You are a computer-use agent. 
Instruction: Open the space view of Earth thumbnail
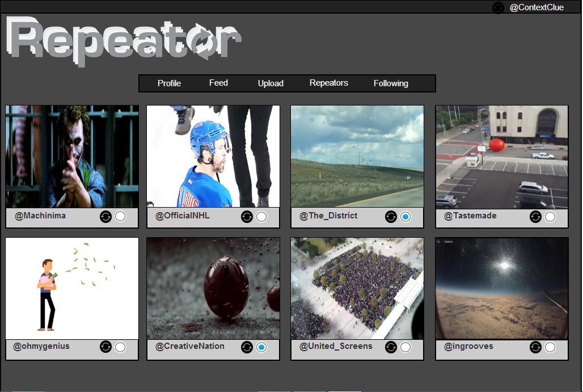pos(502,288)
